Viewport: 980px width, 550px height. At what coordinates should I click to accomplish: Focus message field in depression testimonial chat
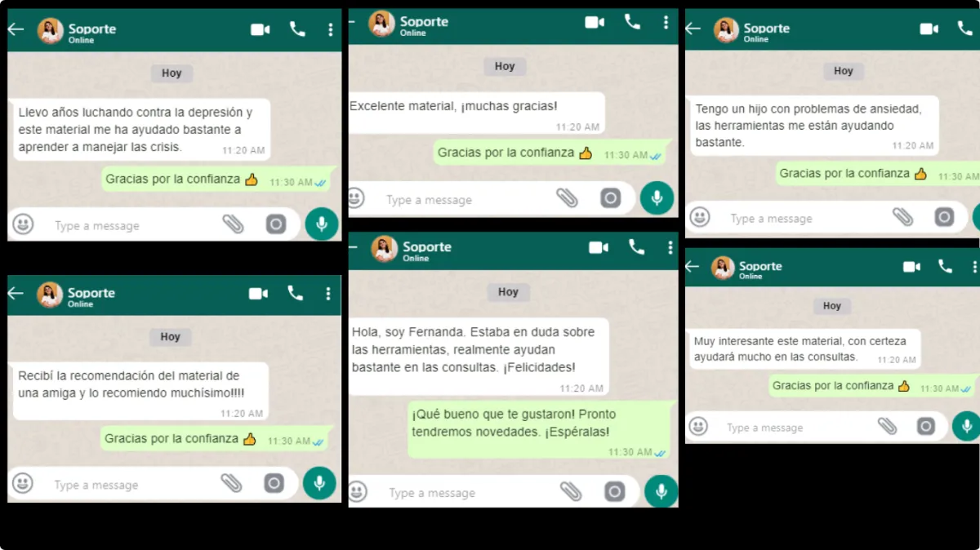pos(131,225)
